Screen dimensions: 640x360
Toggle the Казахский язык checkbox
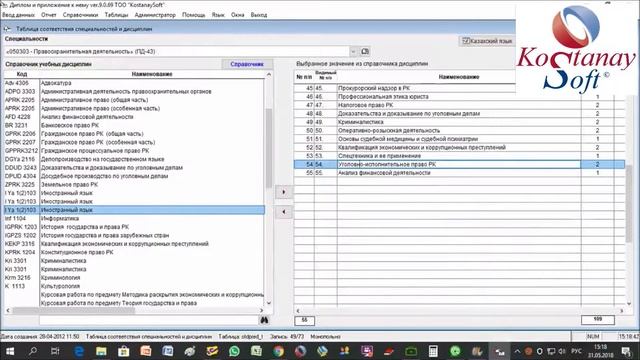coord(487,41)
